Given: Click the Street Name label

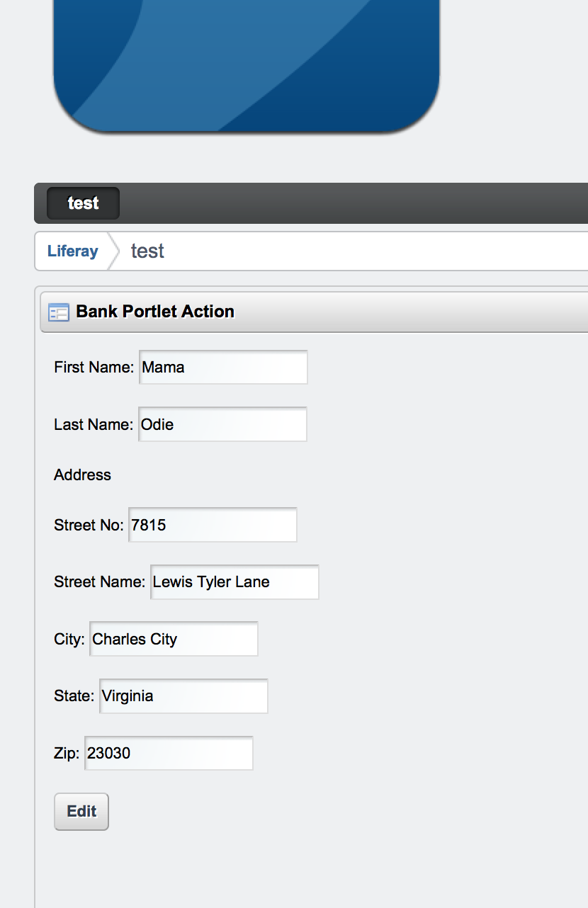Looking at the screenshot, I should click(99, 582).
